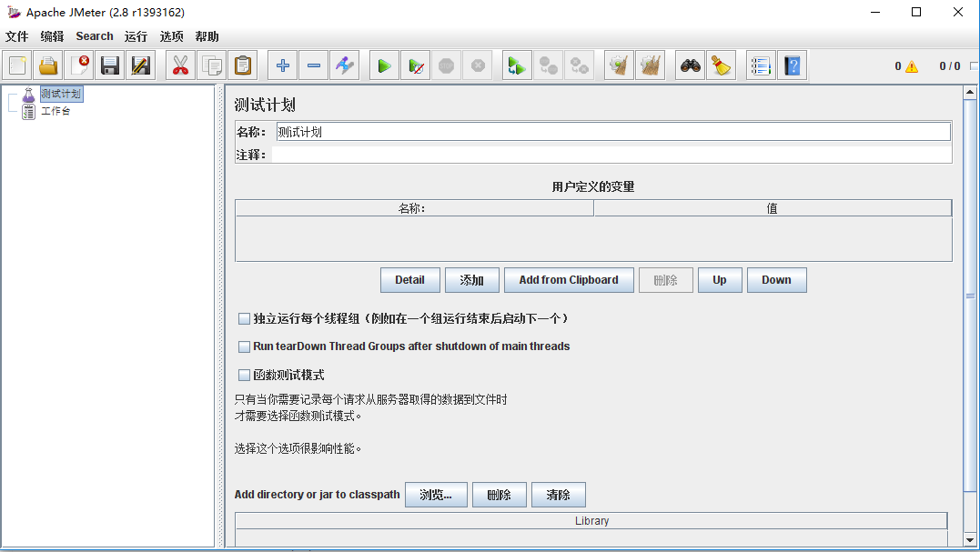Click the 值 column header

pyautogui.click(x=773, y=208)
